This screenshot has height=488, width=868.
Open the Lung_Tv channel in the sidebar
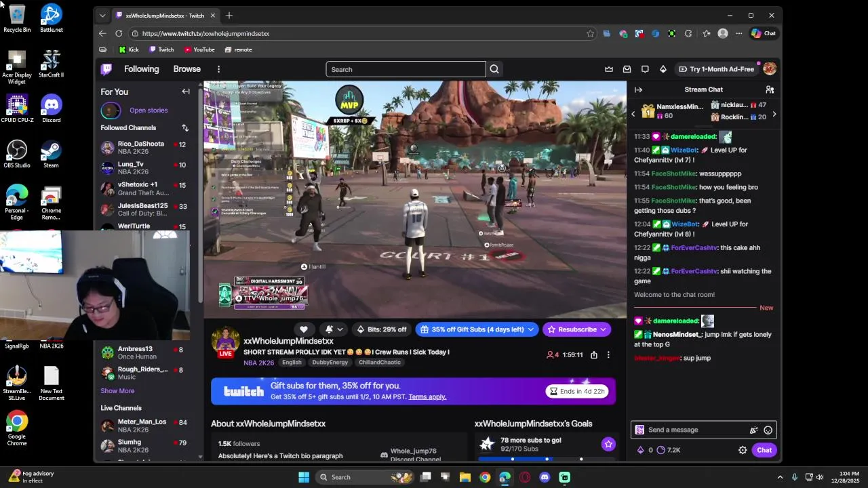pyautogui.click(x=143, y=168)
